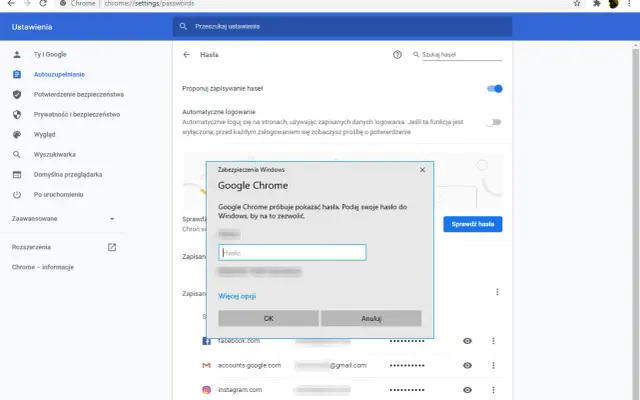Screen dimensions: 640x400
Task: Toggle off Proponuj zapisywanie haseł
Action: [x=495, y=89]
